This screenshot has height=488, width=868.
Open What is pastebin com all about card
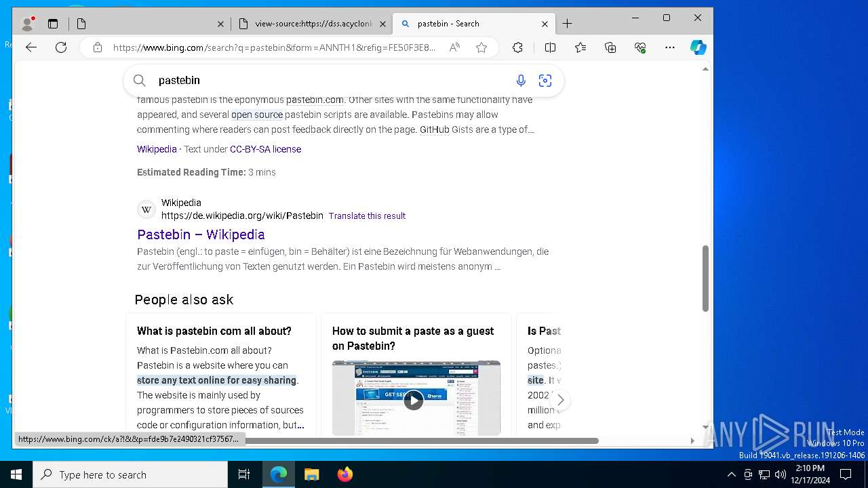tap(214, 331)
